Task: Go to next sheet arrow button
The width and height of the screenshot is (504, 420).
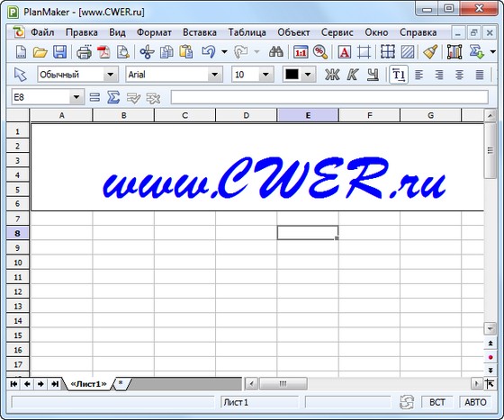Action: click(x=40, y=384)
